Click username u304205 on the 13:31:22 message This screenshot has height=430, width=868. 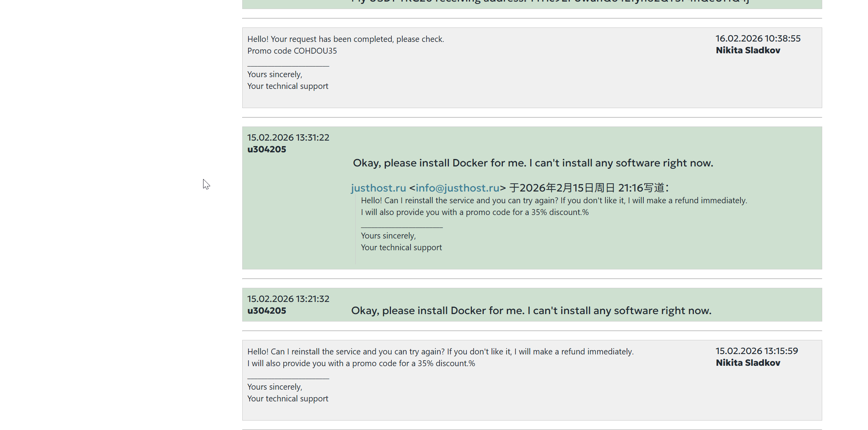click(x=267, y=149)
